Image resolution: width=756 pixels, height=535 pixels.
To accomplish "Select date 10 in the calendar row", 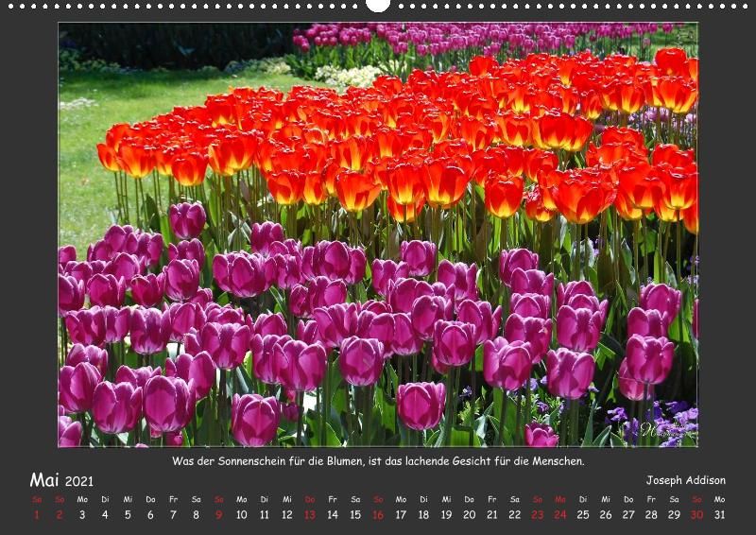I will (x=242, y=515).
